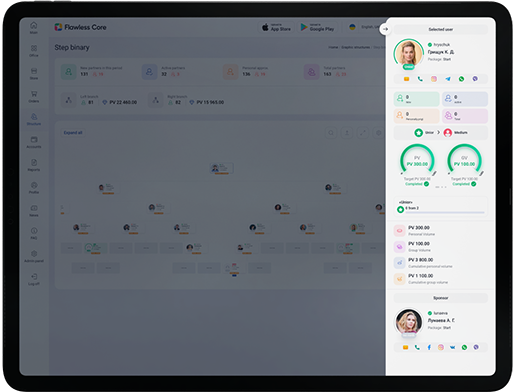
Task: Go to the Orders menu item
Action: [x=34, y=96]
